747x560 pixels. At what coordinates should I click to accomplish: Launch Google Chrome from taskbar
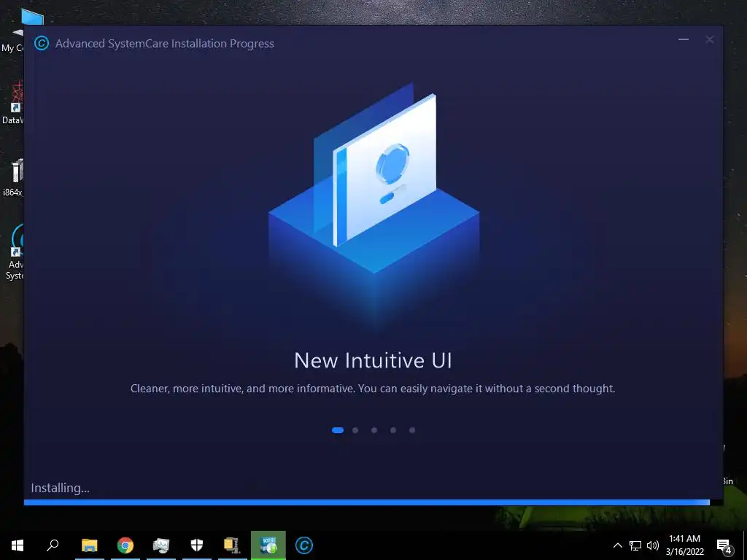pyautogui.click(x=125, y=545)
